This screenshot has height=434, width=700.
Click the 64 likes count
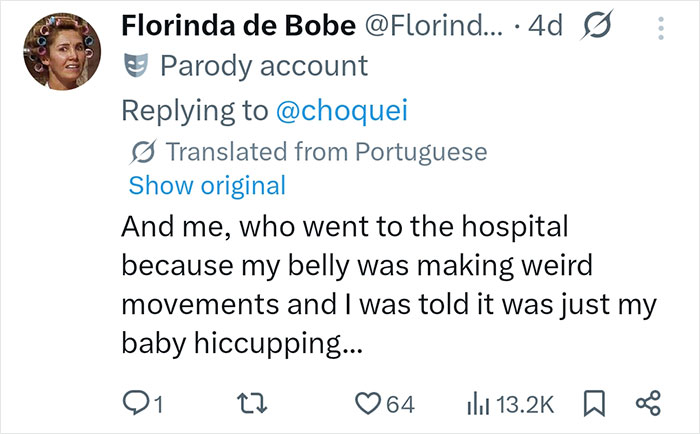[x=400, y=403]
